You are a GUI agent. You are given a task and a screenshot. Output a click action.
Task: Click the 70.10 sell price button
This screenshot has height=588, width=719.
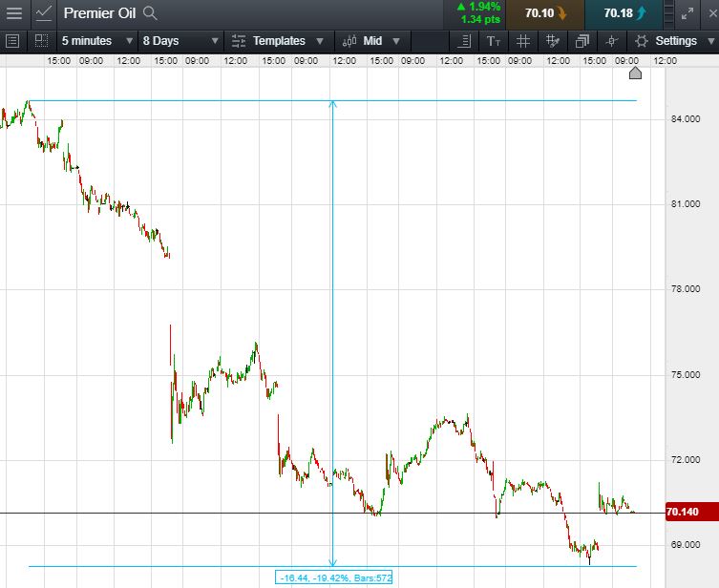(x=545, y=13)
